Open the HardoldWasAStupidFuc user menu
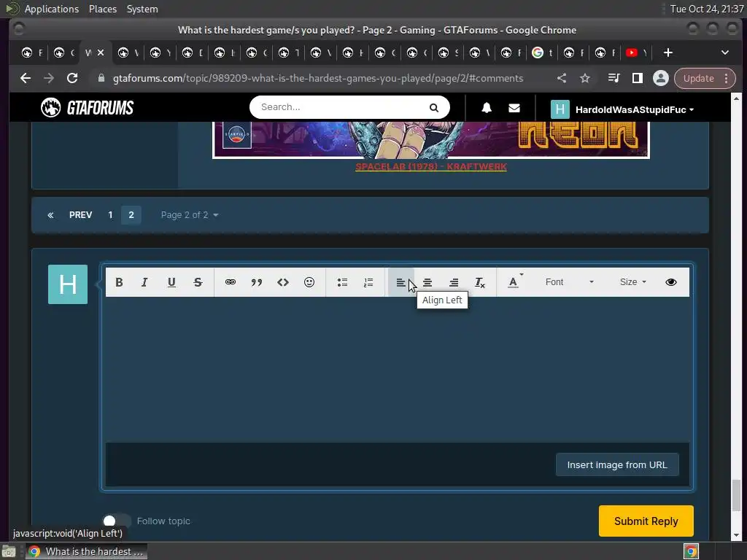This screenshot has height=560, width=747. point(622,109)
